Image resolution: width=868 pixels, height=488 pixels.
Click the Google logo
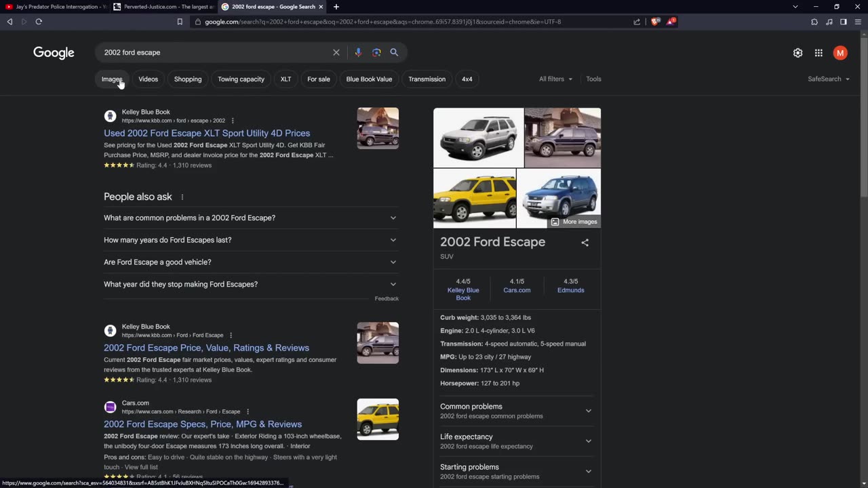click(54, 53)
